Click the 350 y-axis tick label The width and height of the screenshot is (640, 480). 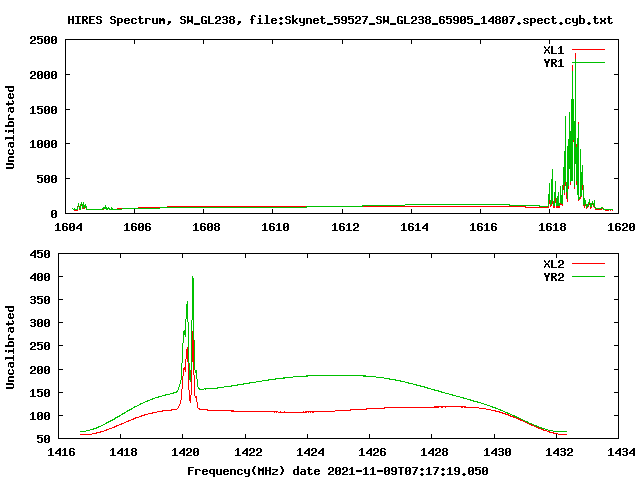pyautogui.click(x=40, y=300)
